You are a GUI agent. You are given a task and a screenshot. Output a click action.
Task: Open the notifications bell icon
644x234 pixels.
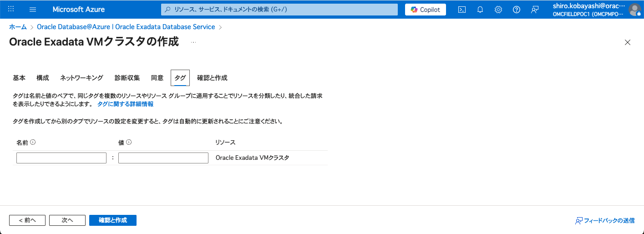coord(480,10)
